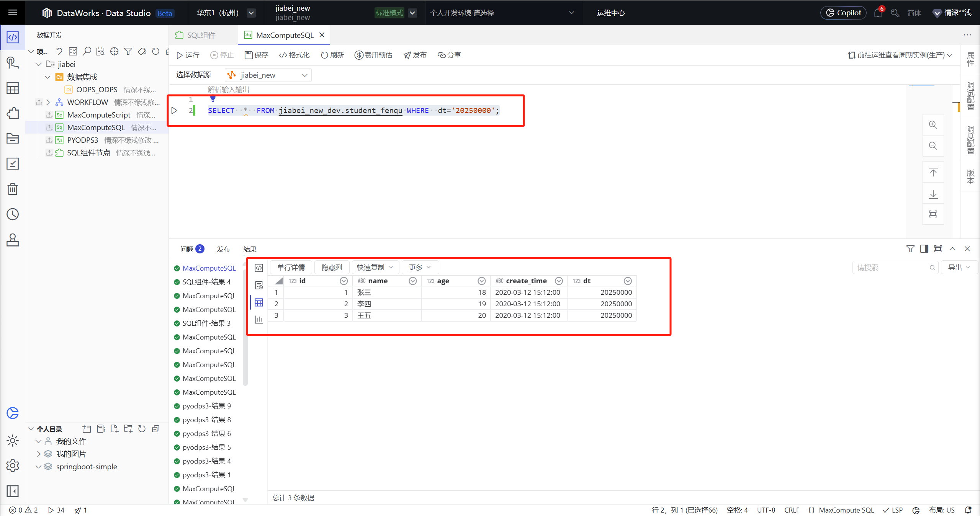Open the jiabei_new data source dropdown

pyautogui.click(x=268, y=75)
